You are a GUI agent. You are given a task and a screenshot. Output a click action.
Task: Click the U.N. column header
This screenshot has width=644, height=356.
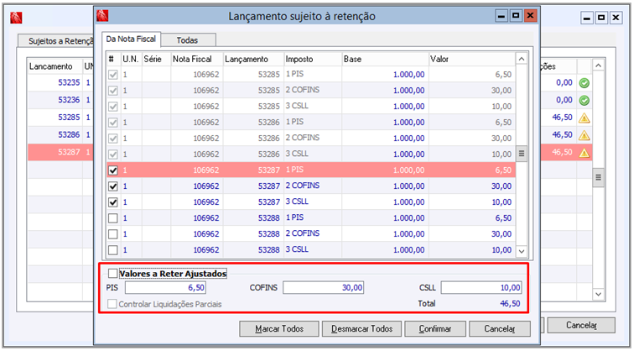[x=131, y=60]
